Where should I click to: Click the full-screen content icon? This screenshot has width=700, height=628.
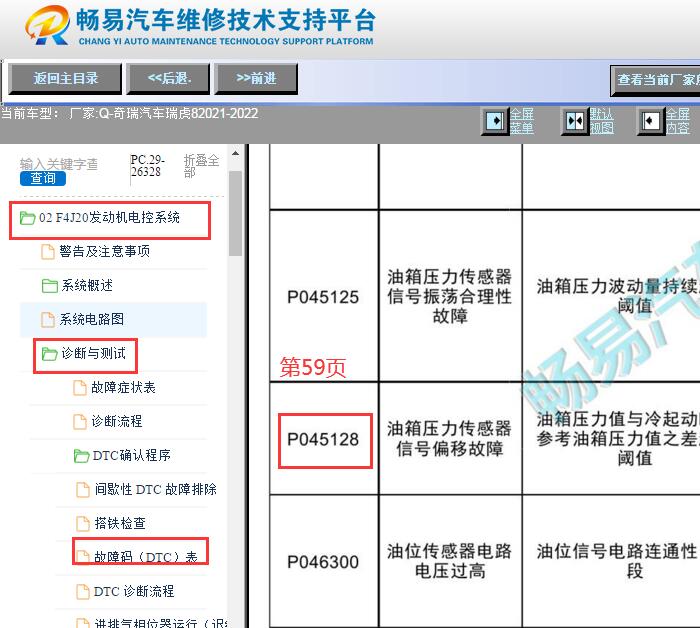pos(651,121)
